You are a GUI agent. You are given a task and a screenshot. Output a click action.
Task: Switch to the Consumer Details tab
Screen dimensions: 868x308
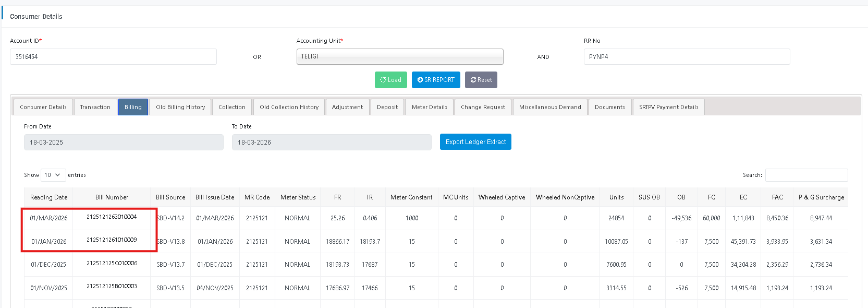point(43,107)
